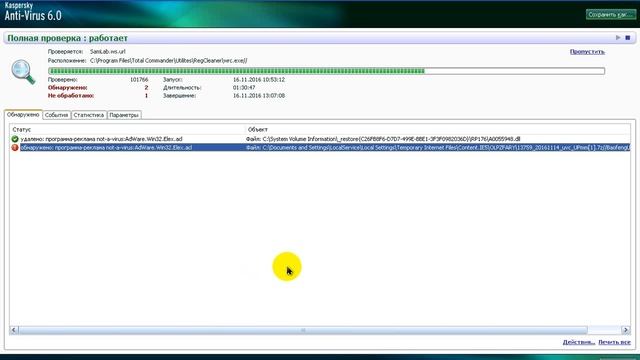Open the Статистика tab
The width and height of the screenshot is (640, 360).
click(89, 115)
